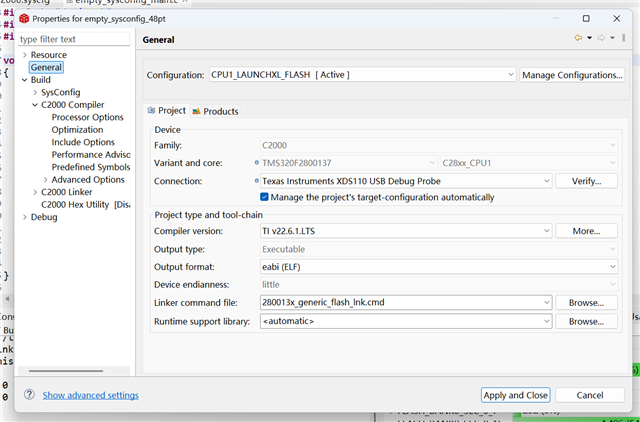Open the back history dropdown arrow
This screenshot has height=422, width=640.
pyautogui.click(x=589, y=39)
